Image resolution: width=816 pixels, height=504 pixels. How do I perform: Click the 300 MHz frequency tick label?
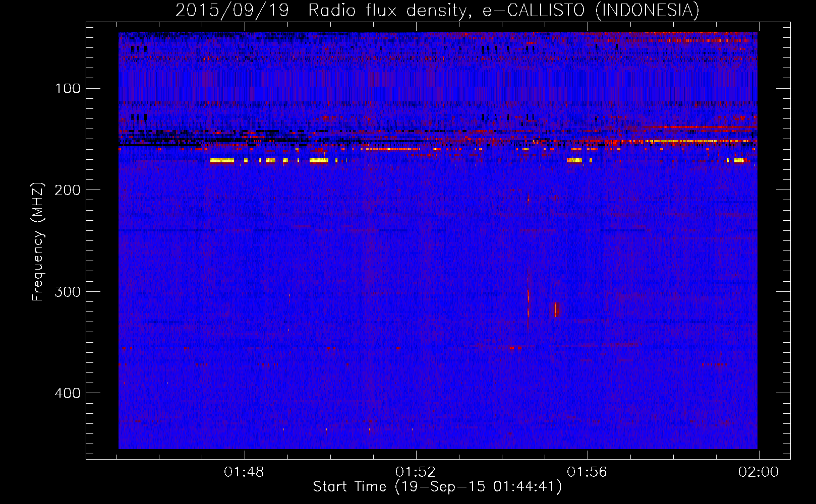tap(68, 292)
